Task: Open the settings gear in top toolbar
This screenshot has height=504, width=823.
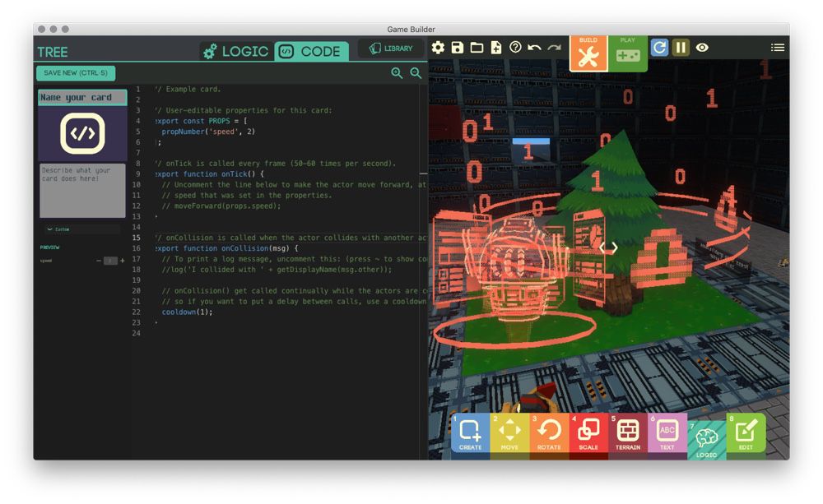Action: tap(438, 48)
